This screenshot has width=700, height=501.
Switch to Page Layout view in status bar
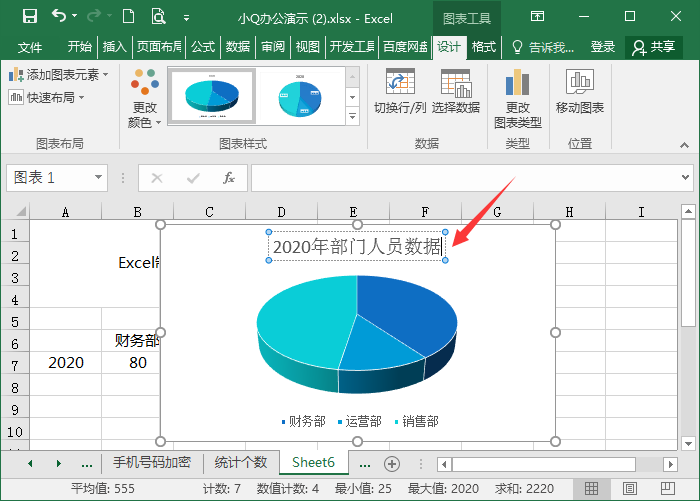coord(629,488)
